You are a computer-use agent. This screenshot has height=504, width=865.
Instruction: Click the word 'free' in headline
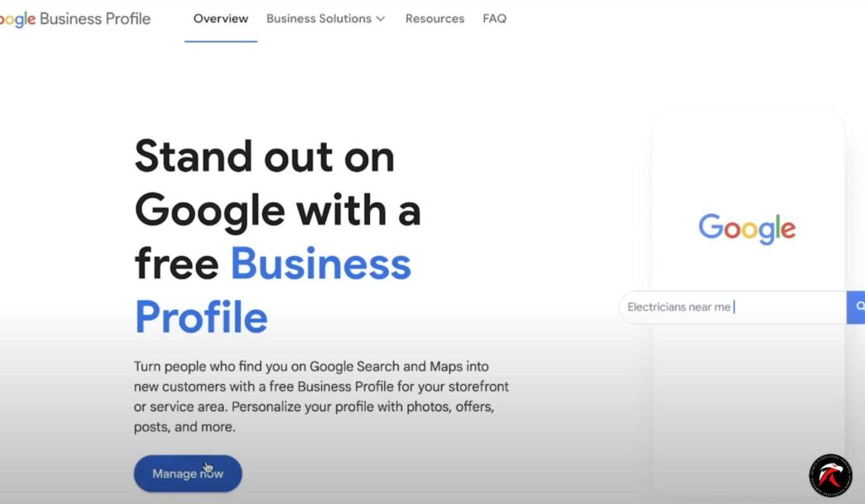tap(177, 263)
